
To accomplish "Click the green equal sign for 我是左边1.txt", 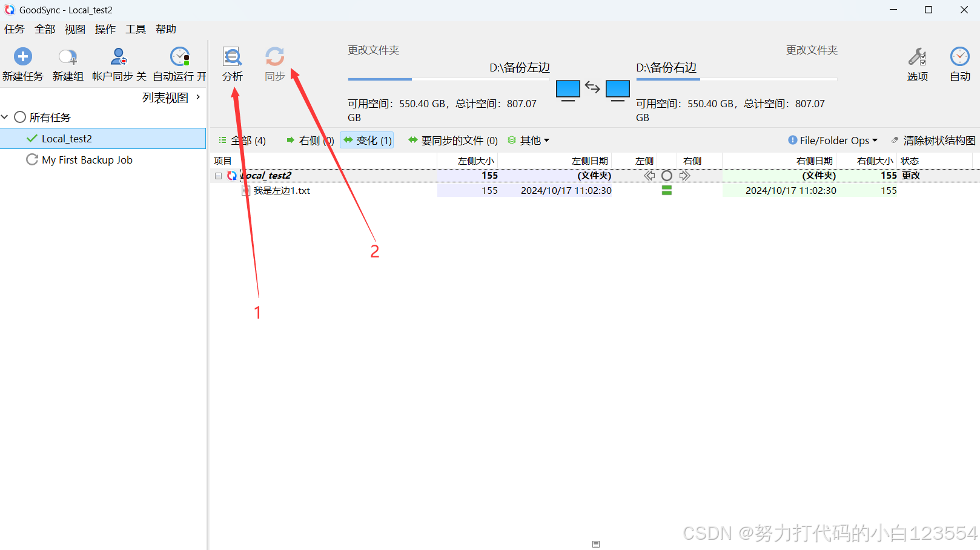I will click(x=667, y=190).
